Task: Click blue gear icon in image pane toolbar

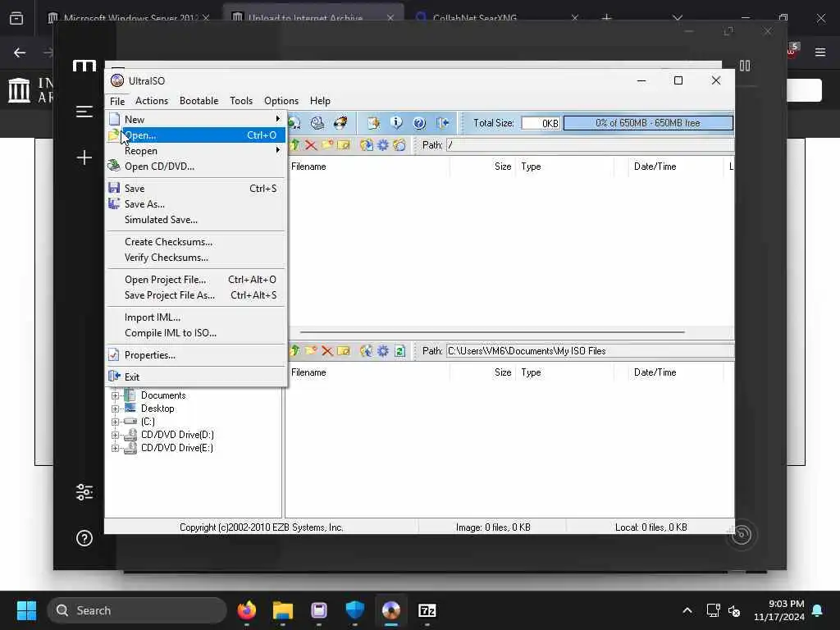Action: [x=382, y=145]
